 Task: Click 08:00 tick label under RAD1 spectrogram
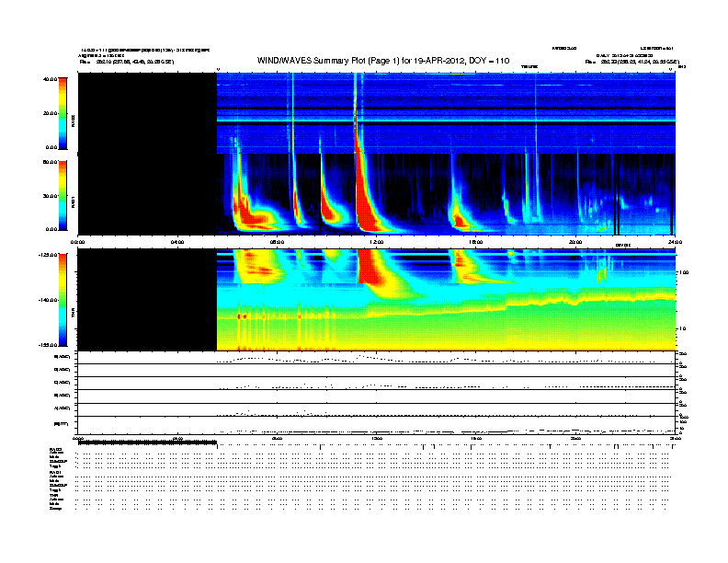[x=277, y=242]
